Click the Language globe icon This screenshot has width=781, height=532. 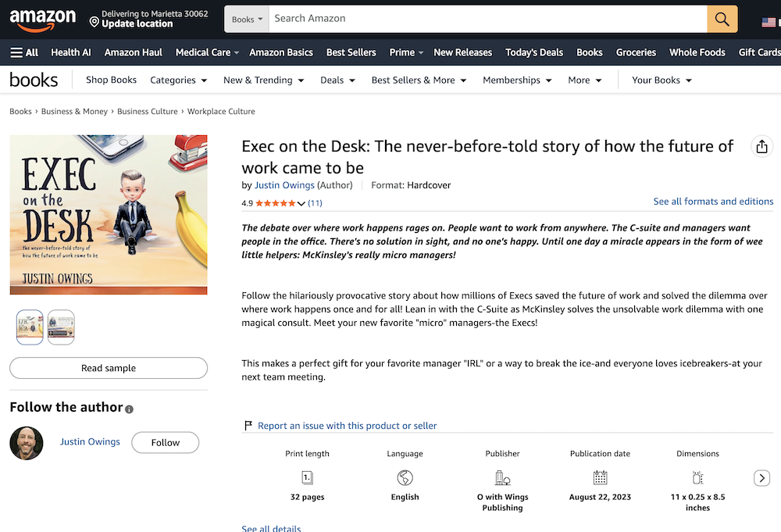pos(405,477)
